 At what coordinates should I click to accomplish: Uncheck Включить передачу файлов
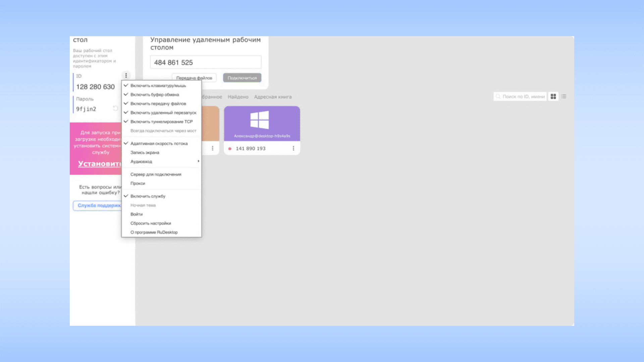158,104
